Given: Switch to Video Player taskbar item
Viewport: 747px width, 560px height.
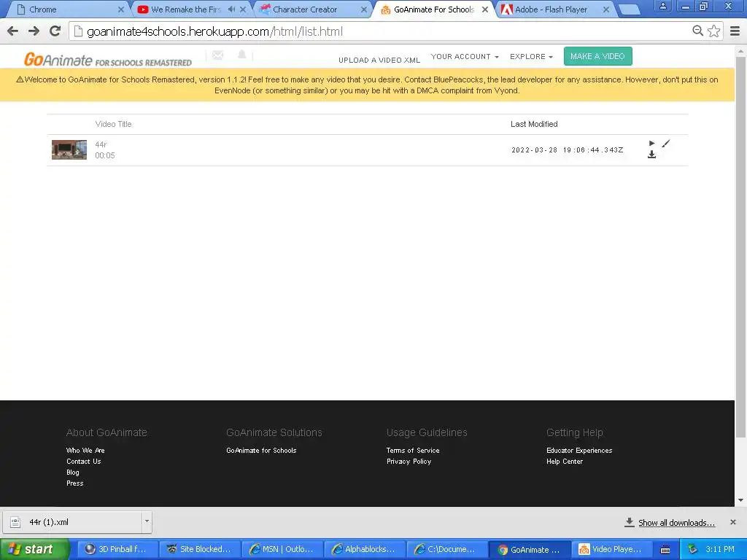Looking at the screenshot, I should tap(611, 549).
